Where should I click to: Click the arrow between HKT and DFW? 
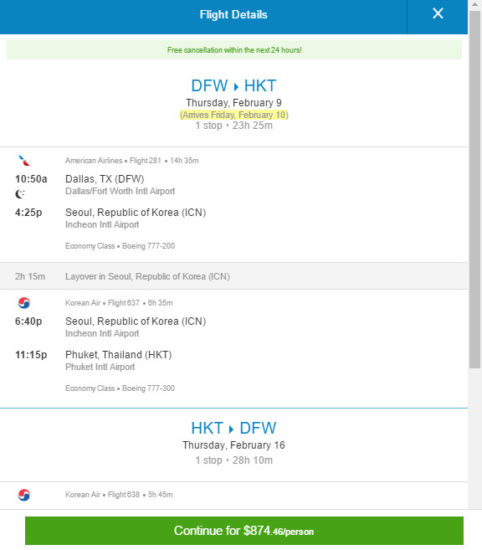click(x=231, y=429)
